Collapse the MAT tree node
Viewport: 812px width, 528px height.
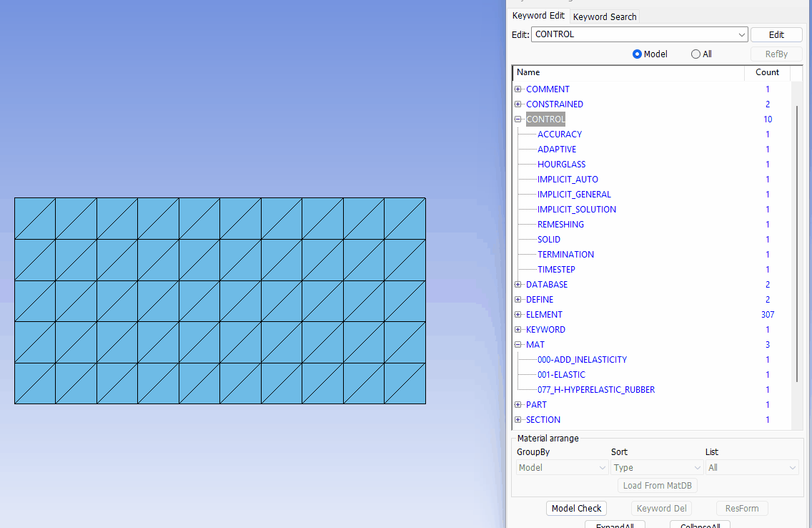(518, 345)
